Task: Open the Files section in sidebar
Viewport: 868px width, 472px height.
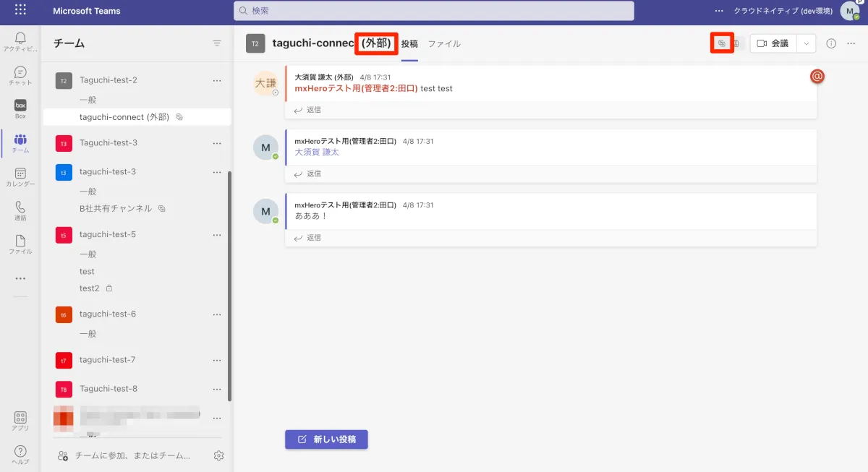Action: pos(20,244)
